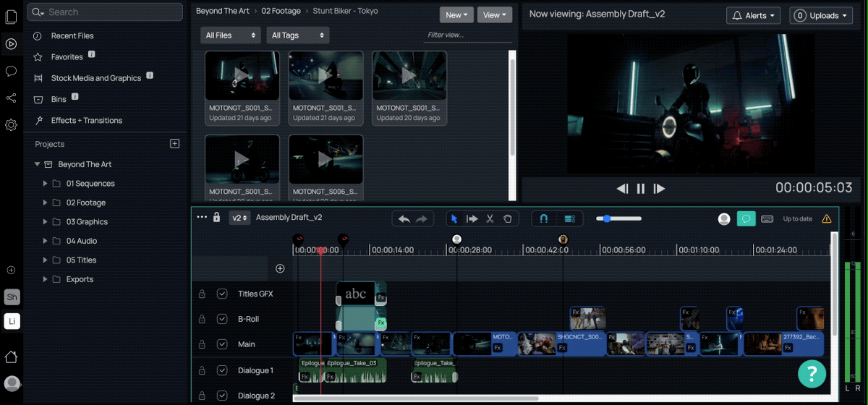Select the razor cut tool
The width and height of the screenshot is (868, 405).
pos(490,218)
